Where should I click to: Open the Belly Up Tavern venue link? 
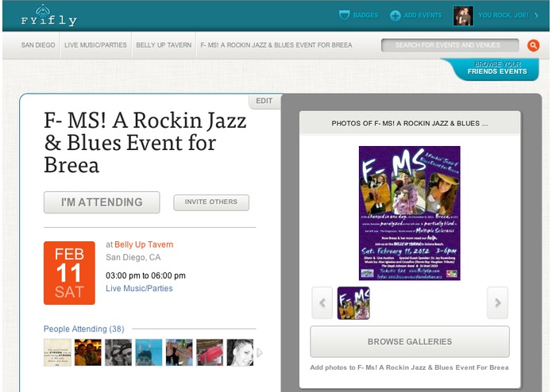click(144, 244)
